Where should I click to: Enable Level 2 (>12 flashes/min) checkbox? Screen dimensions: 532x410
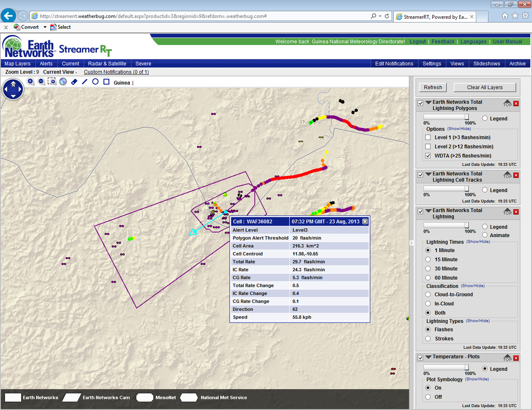[428, 146]
